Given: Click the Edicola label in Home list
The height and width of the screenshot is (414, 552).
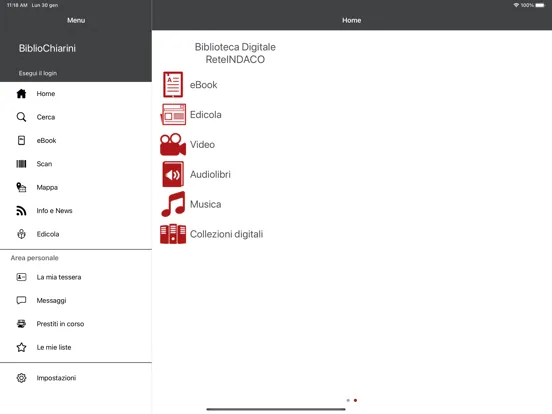Looking at the screenshot, I should tap(206, 114).
